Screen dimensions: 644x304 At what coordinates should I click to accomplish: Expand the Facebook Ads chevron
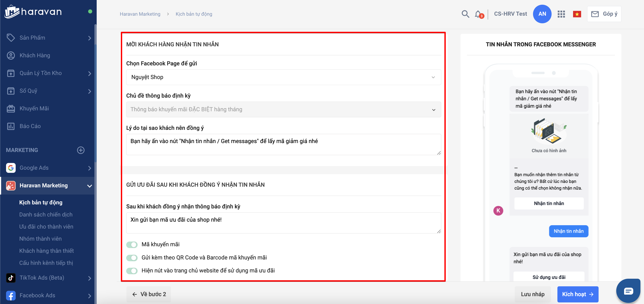[90, 296]
